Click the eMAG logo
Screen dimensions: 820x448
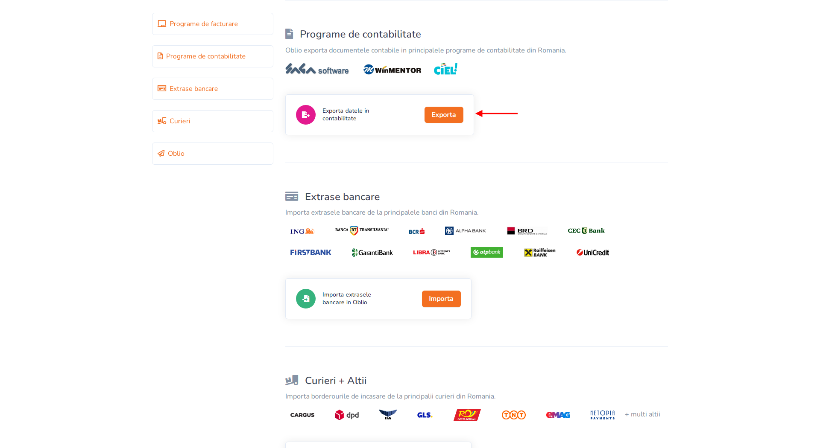point(557,415)
